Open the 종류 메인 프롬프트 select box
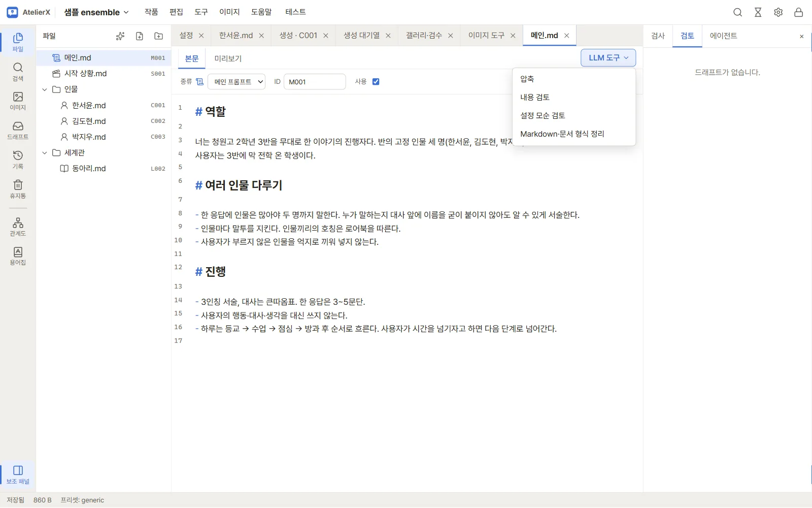Viewport: 812px width, 508px height. [236, 82]
